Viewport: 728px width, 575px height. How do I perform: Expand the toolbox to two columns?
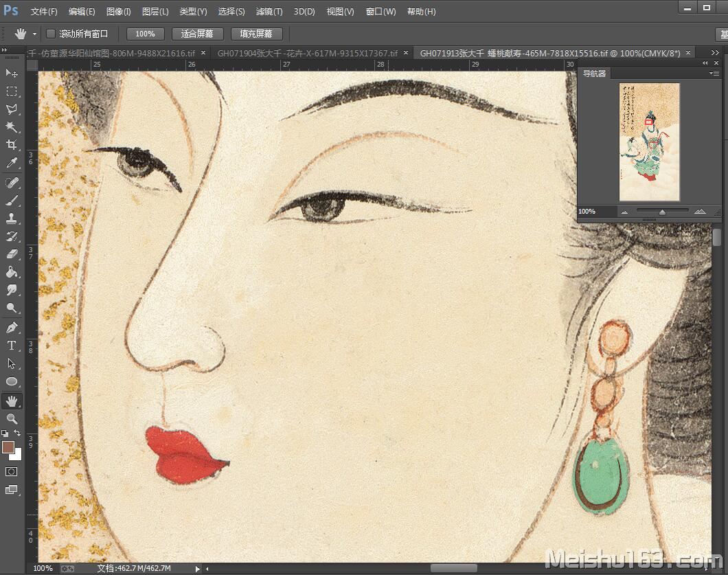pos(4,50)
